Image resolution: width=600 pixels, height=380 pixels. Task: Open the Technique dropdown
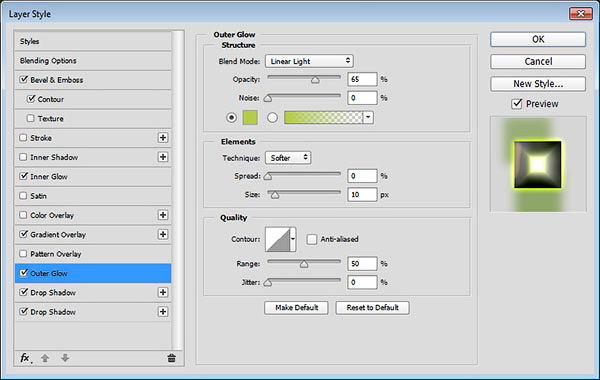[288, 158]
